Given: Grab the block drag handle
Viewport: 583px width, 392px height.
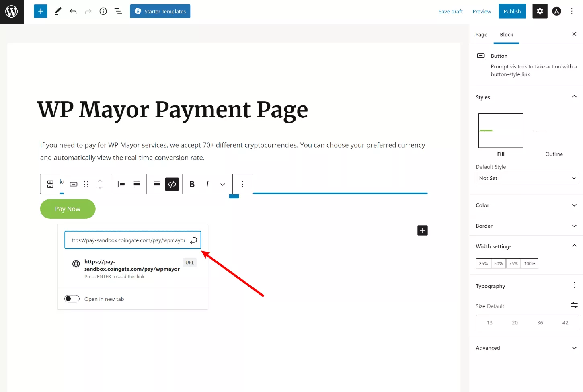Looking at the screenshot, I should click(x=86, y=184).
